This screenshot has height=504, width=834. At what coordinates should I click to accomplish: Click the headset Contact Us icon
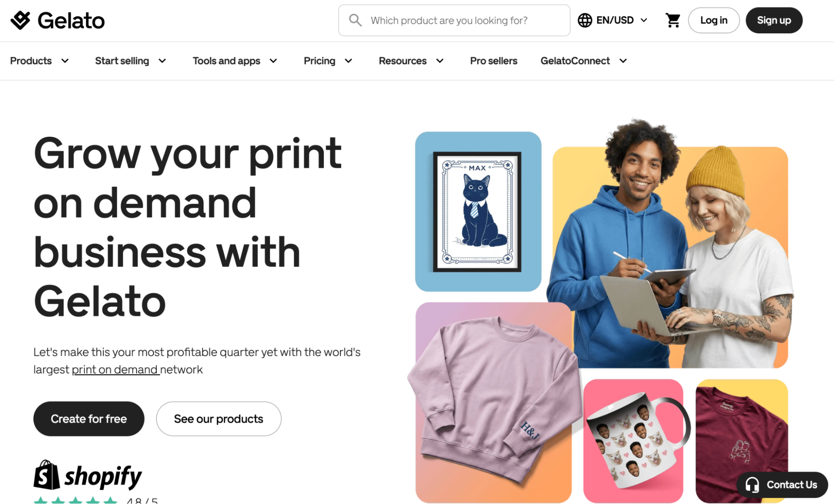[x=752, y=485]
